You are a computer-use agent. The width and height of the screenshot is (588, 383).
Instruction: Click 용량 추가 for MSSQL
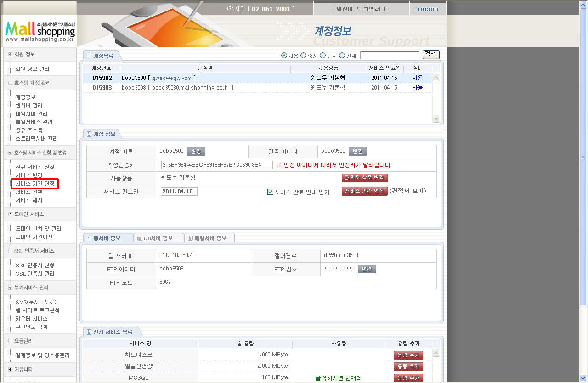[408, 378]
